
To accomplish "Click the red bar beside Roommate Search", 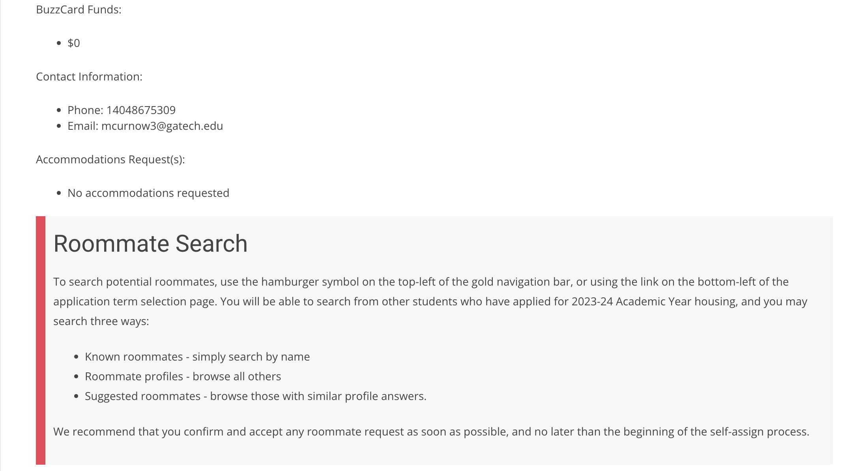I will pos(41,340).
